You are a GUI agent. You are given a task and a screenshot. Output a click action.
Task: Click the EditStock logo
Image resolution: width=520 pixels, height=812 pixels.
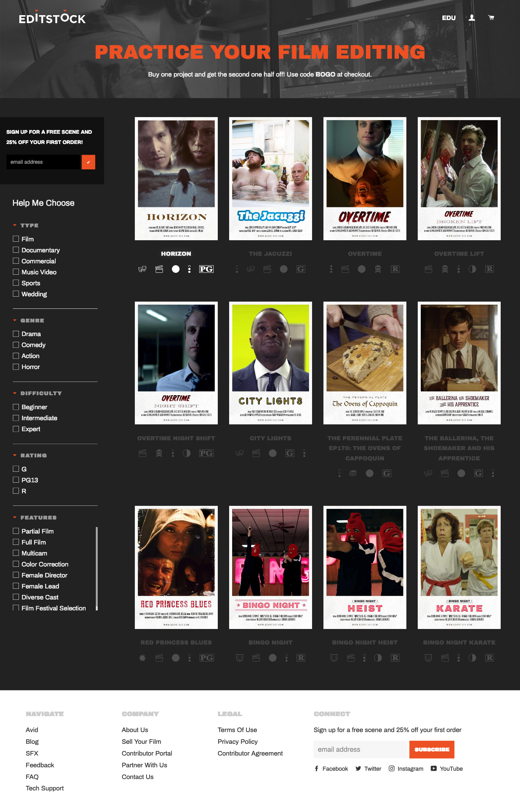pyautogui.click(x=52, y=17)
